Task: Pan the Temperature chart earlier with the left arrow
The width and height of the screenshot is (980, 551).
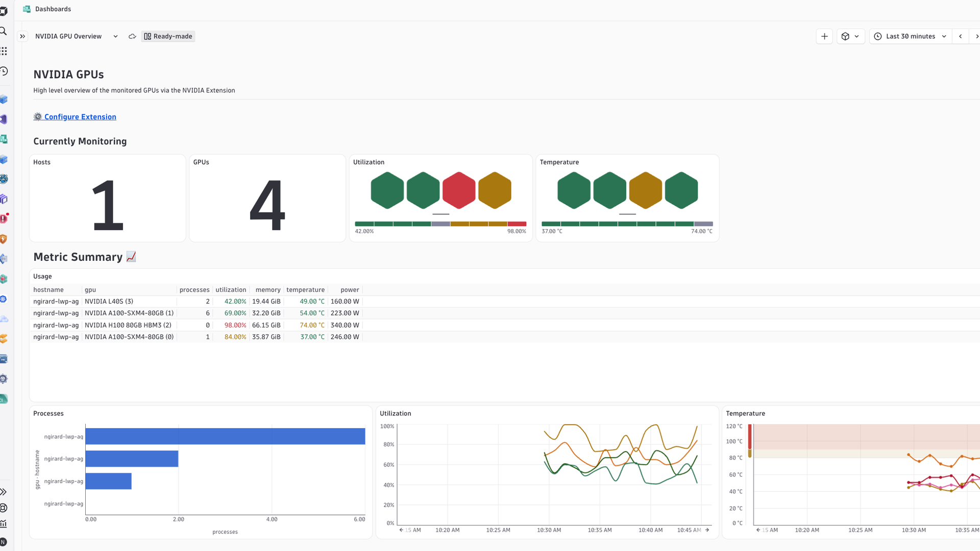Action: point(758,530)
